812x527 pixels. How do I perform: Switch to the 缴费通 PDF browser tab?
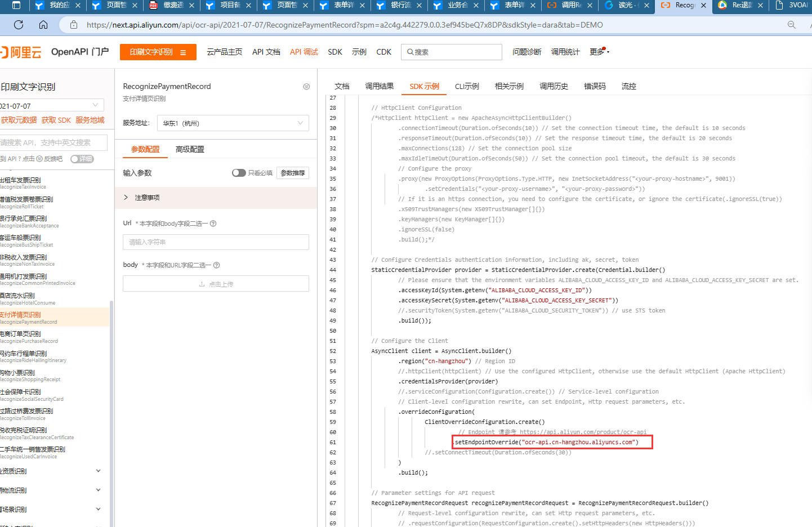coord(172,5)
